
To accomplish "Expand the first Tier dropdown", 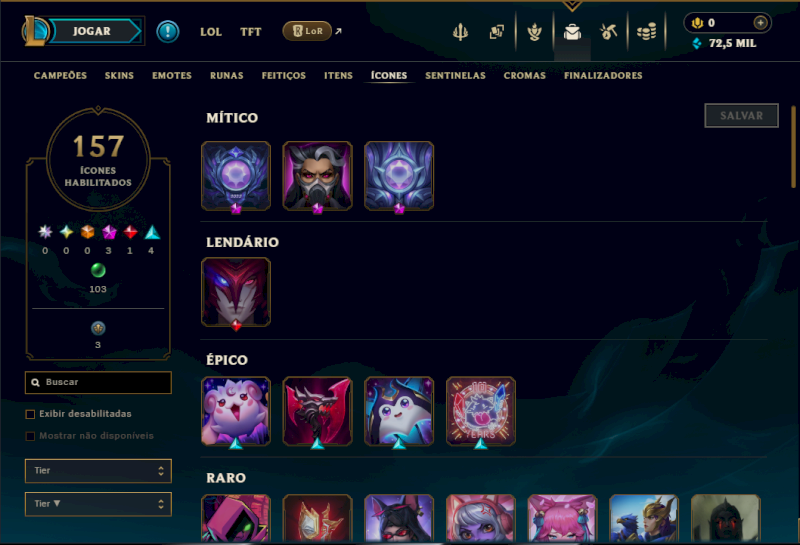I will pyautogui.click(x=98, y=470).
